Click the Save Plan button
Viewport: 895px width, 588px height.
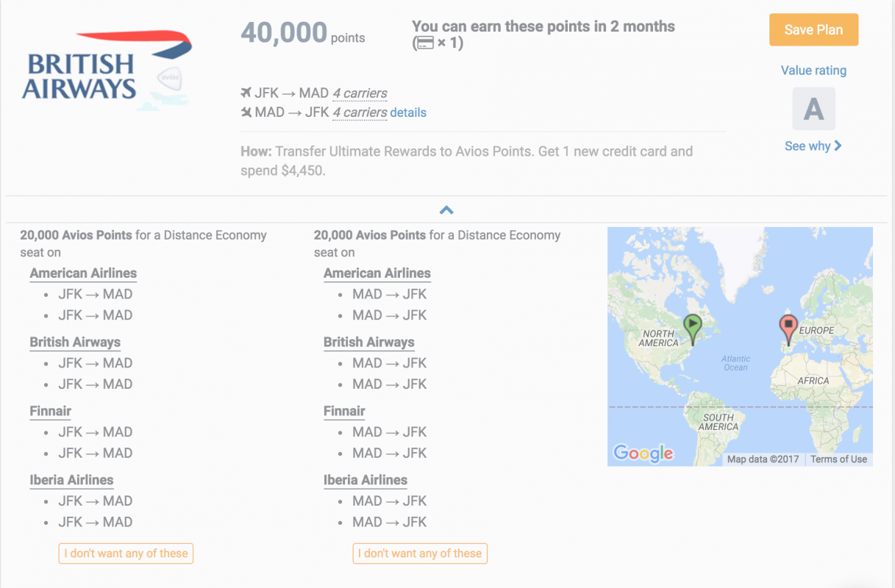click(813, 30)
